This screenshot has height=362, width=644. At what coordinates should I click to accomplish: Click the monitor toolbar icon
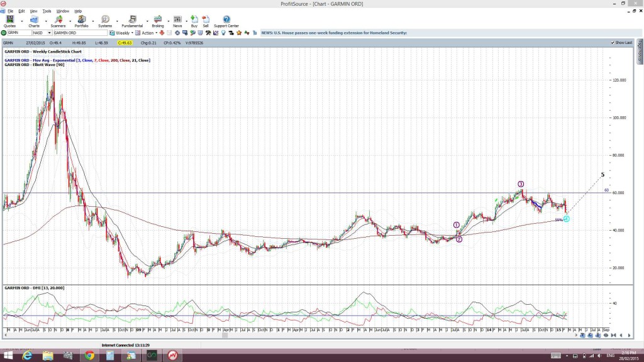click(185, 33)
